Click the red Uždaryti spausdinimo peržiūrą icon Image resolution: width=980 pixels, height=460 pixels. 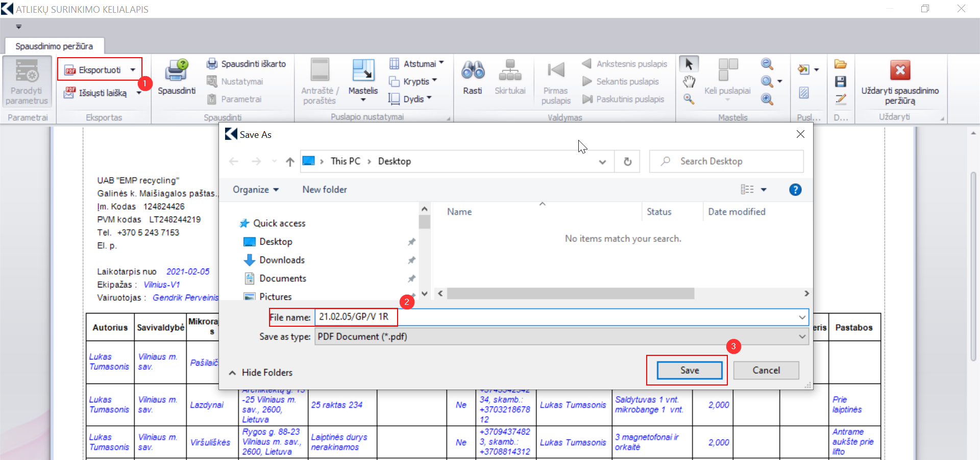900,70
